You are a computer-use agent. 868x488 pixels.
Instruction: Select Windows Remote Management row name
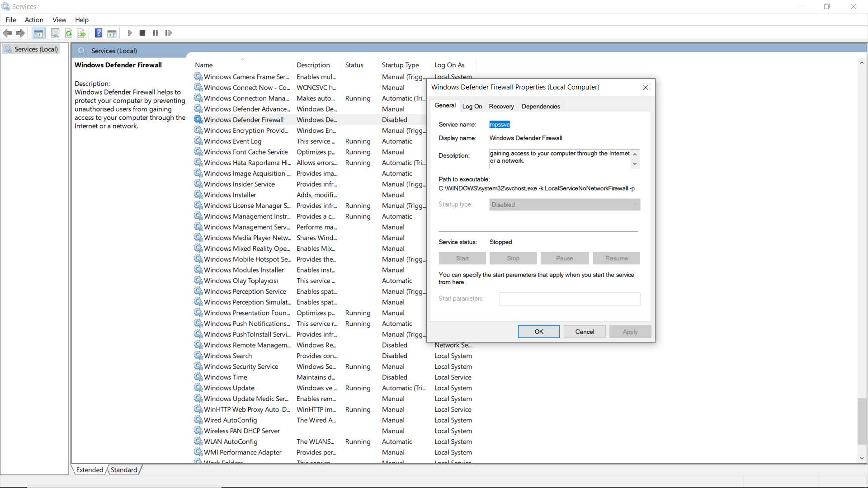[x=247, y=345]
